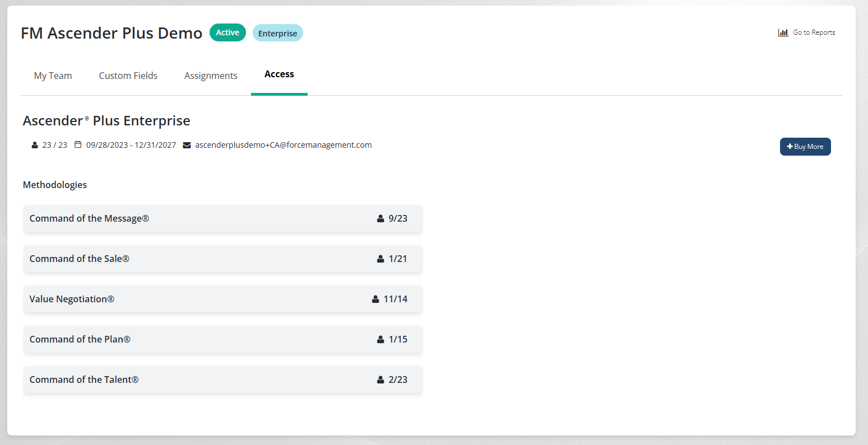Click the bar chart icon beside Go to Reports
This screenshot has width=868, height=445.
click(x=783, y=32)
